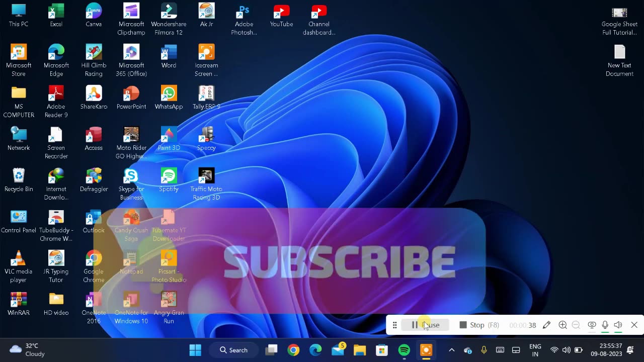The height and width of the screenshot is (362, 644).
Task: Open Traffic Moto Racing 3D game
Action: click(206, 184)
